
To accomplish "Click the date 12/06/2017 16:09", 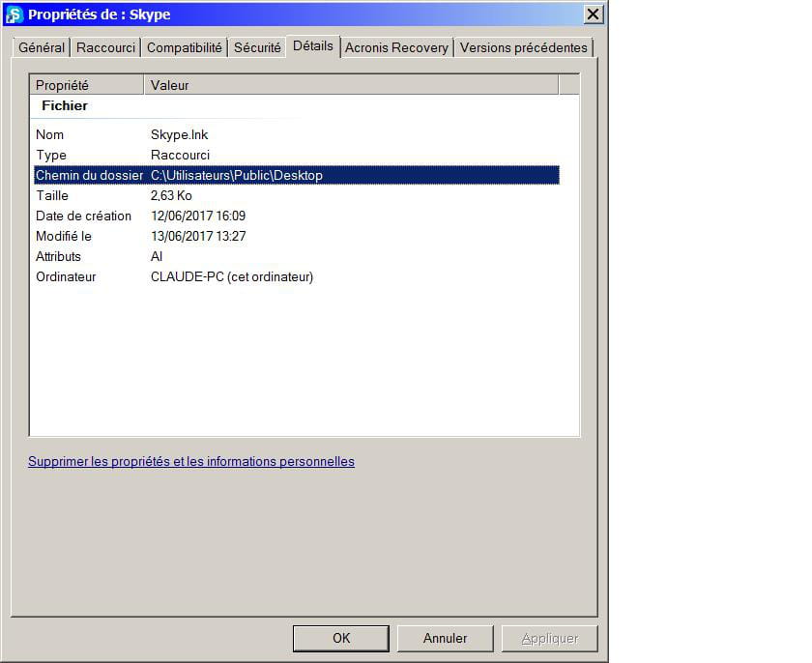I will pos(198,216).
